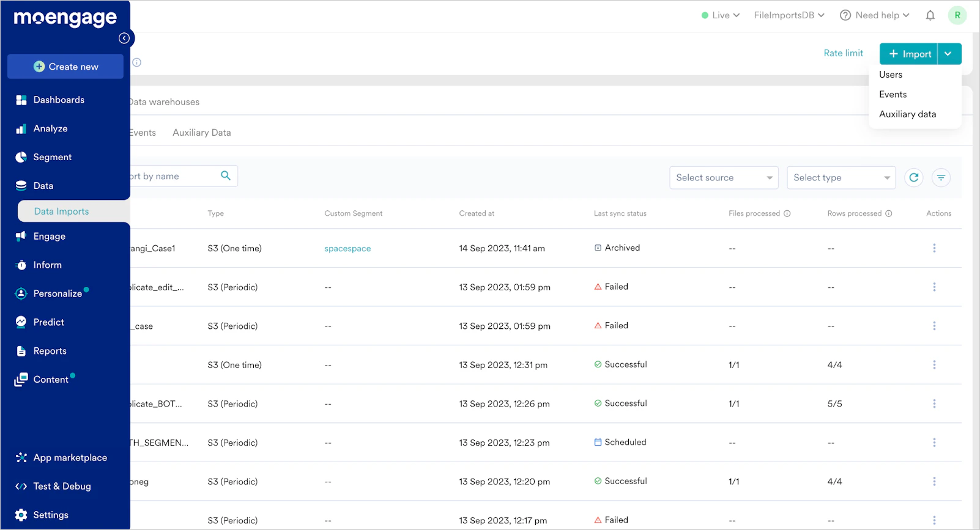Open the spacespace custom segment link
Screen dimensions: 980x530
point(347,249)
